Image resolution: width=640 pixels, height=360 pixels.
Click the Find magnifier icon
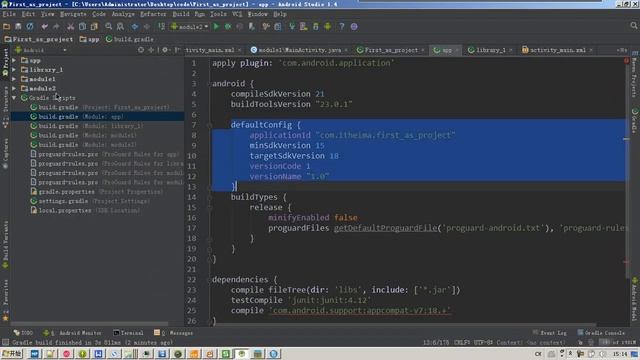109,27
